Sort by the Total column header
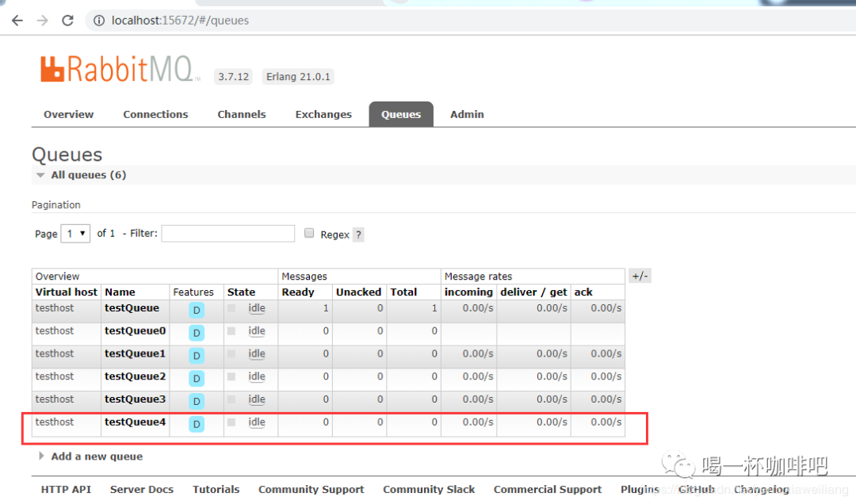Image resolution: width=856 pixels, height=504 pixels. (403, 292)
